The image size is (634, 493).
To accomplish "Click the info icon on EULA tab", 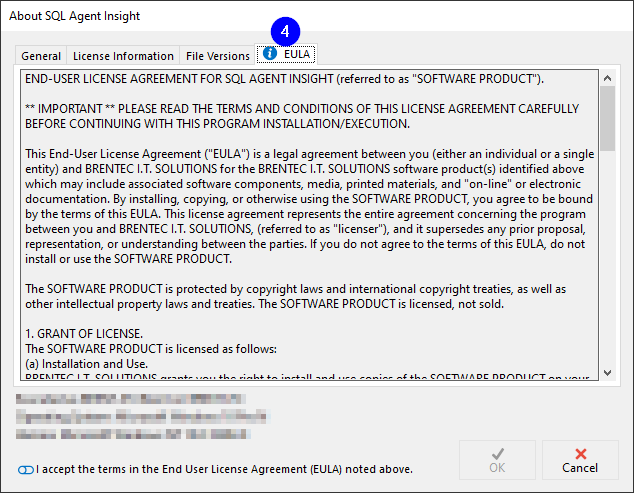I will (x=270, y=53).
